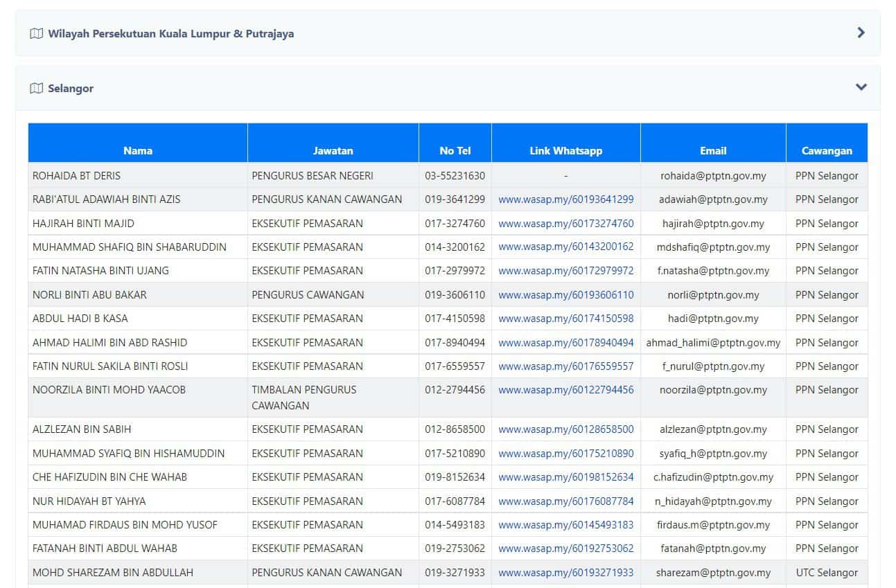Expand the Wilayah Persekutuan Kuala Lumpur & Putrajaya section
Image resolution: width=896 pixels, height=588 pixels.
pos(448,33)
